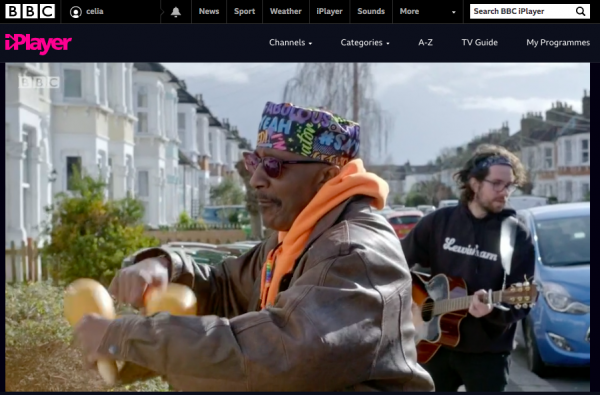Image resolution: width=600 pixels, height=395 pixels.
Task: Open My Programmes link
Action: pos(558,42)
